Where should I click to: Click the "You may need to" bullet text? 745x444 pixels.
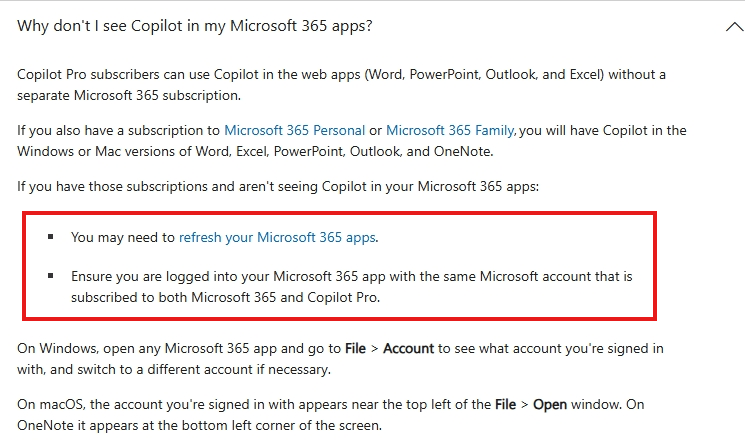click(123, 237)
